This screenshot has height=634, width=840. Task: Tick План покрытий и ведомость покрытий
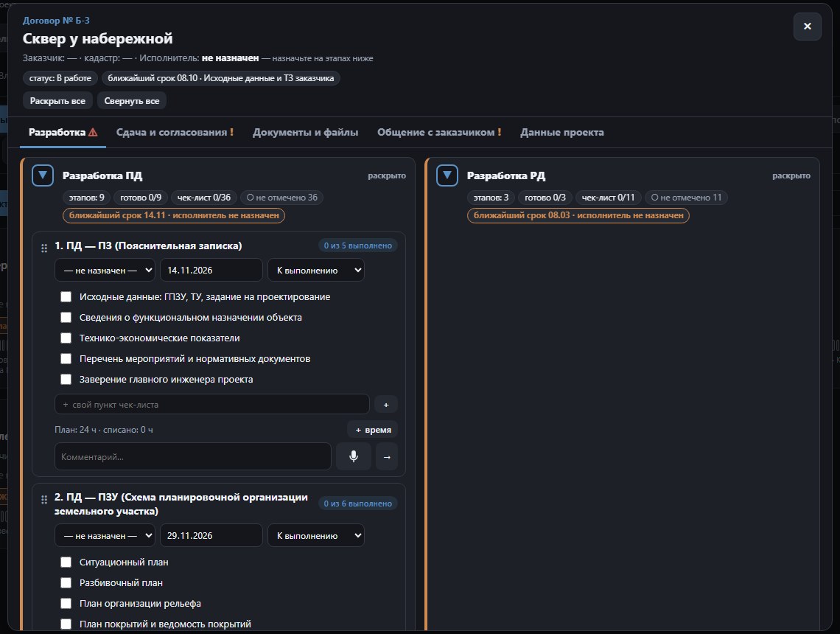pyautogui.click(x=66, y=624)
